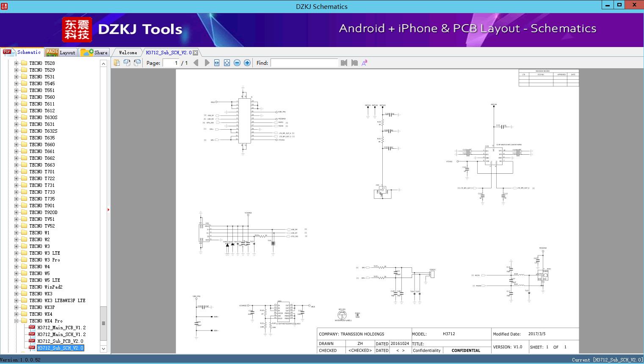This screenshot has width=644, height=364.
Task: Click the TECNO WinPad2 folder icon
Action: pos(24,287)
